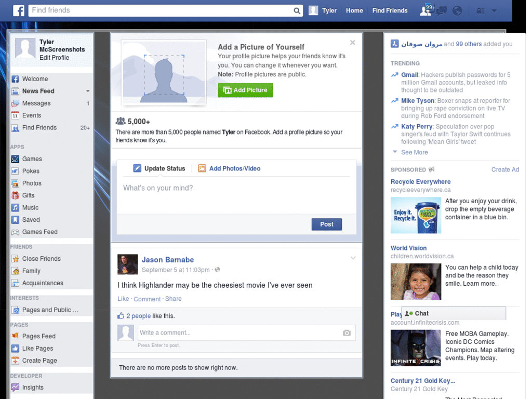Image resolution: width=532 pixels, height=399 pixels.
Task: Open Tyler profile link in top bar
Action: 329,10
